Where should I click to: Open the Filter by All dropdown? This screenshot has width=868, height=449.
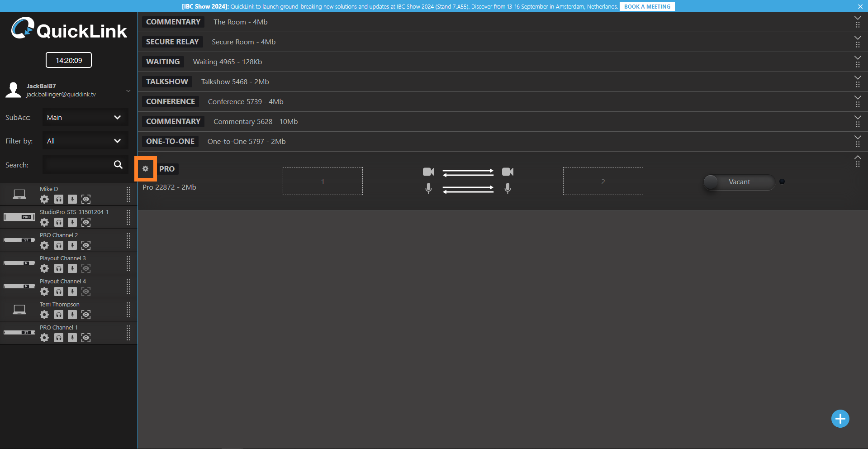point(85,141)
